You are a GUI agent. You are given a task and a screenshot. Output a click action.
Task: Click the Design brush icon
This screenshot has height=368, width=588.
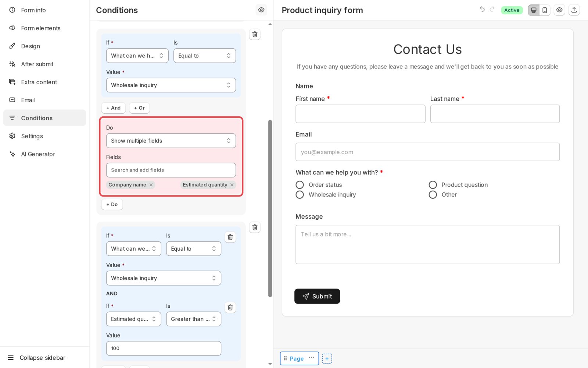click(x=12, y=46)
